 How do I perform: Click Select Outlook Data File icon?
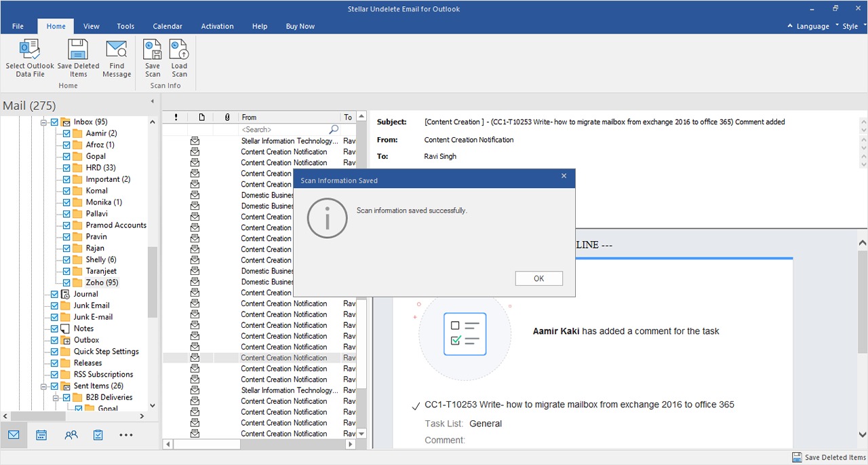pyautogui.click(x=30, y=50)
